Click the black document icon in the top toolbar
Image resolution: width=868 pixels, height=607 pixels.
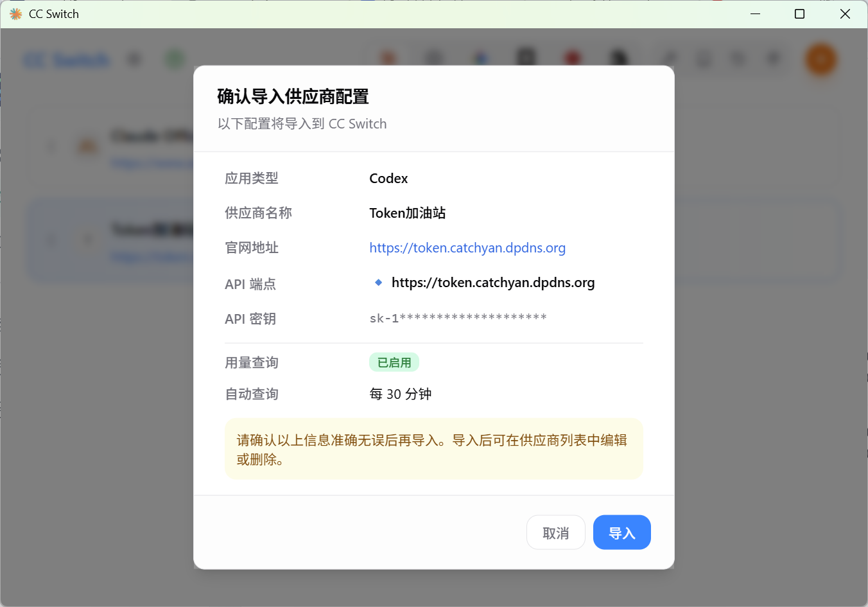pos(618,57)
